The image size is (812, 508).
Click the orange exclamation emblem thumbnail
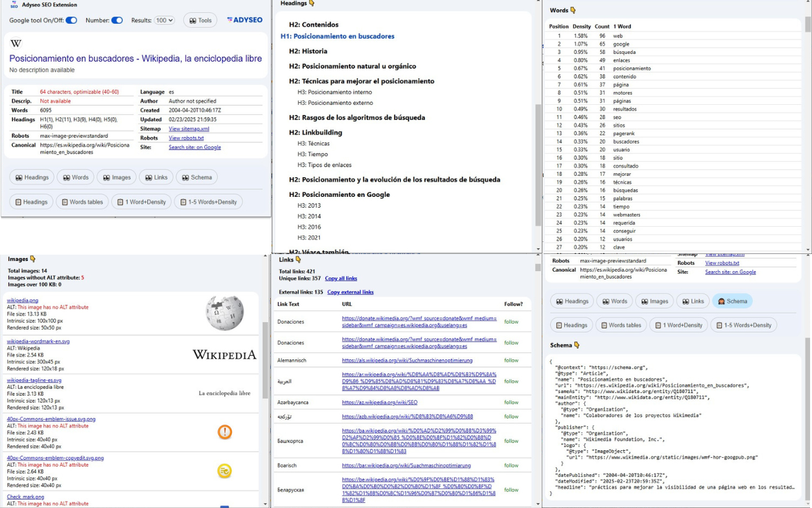click(225, 432)
